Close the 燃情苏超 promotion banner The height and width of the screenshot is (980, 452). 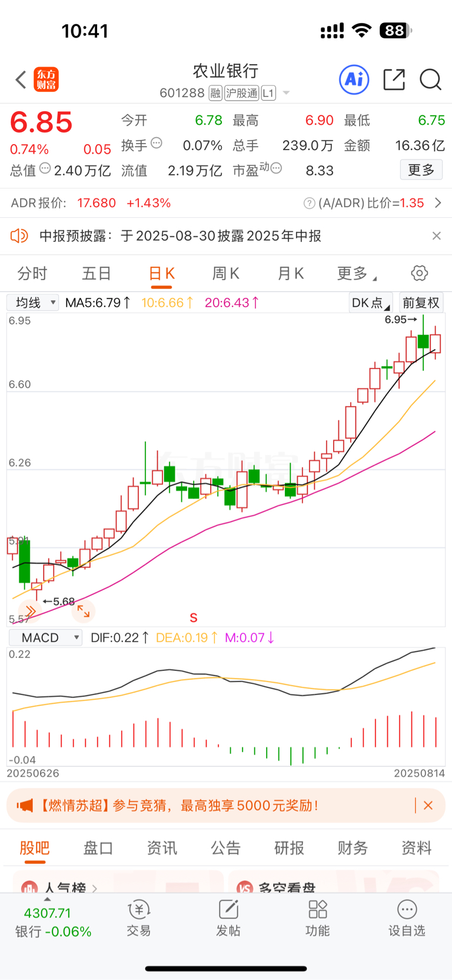pyautogui.click(x=428, y=805)
